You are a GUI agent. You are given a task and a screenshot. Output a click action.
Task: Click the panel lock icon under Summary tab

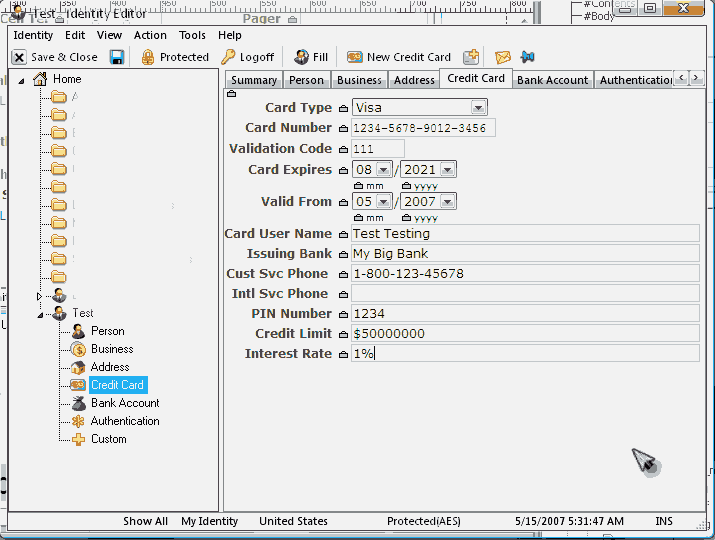[x=232, y=93]
